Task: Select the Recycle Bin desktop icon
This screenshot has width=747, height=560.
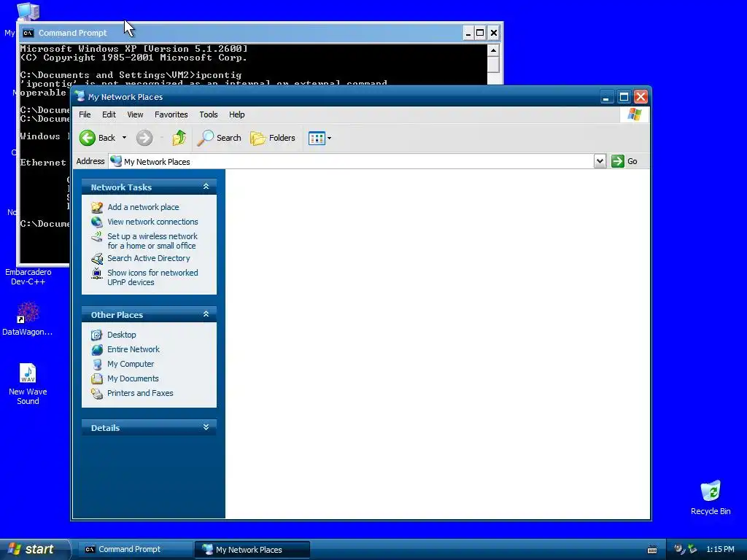Action: point(711,497)
